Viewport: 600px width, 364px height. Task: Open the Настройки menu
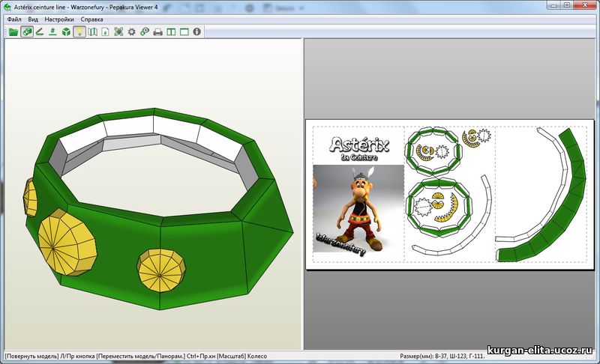pyautogui.click(x=59, y=19)
